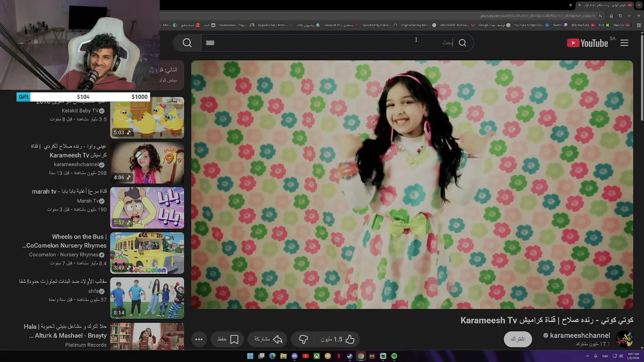Click the main video player
Viewport: 644px width, 362px height.
[412, 185]
